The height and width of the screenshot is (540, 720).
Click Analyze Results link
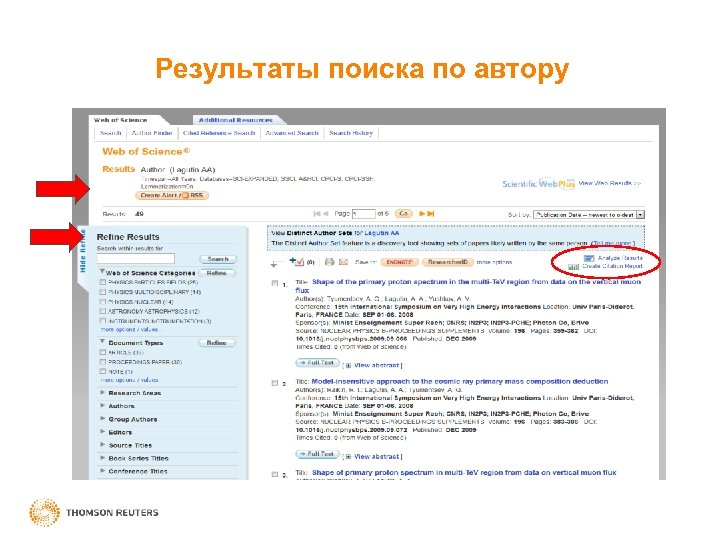[620, 258]
